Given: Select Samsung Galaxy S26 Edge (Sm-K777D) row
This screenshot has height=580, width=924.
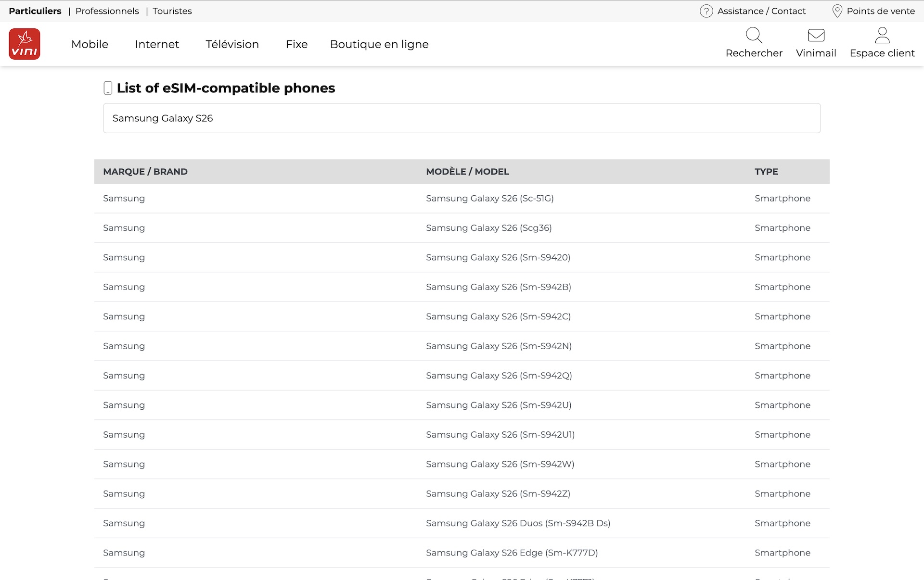Looking at the screenshot, I should (x=512, y=553).
